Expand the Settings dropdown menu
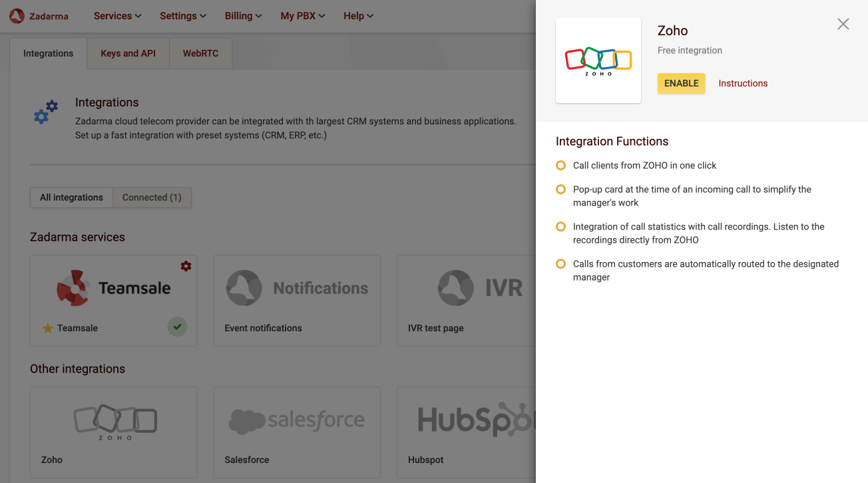 pyautogui.click(x=183, y=16)
